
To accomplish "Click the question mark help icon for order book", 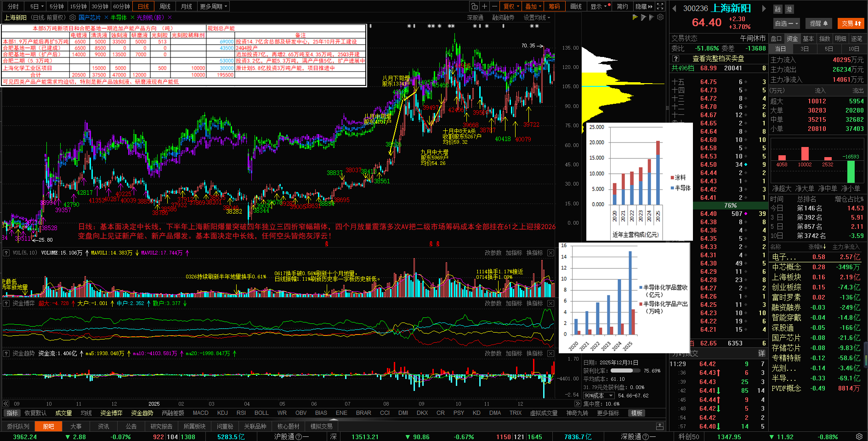I will click(676, 59).
